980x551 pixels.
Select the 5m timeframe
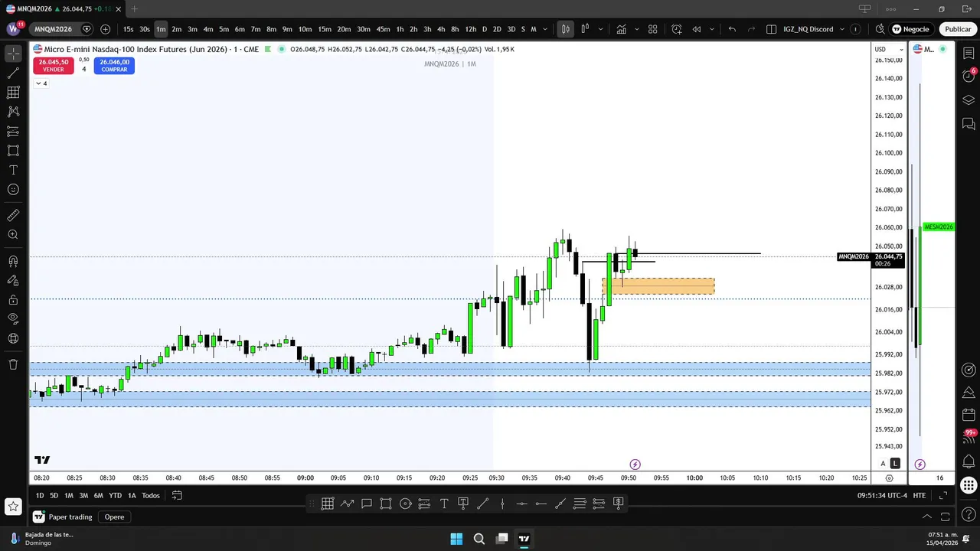(x=224, y=29)
